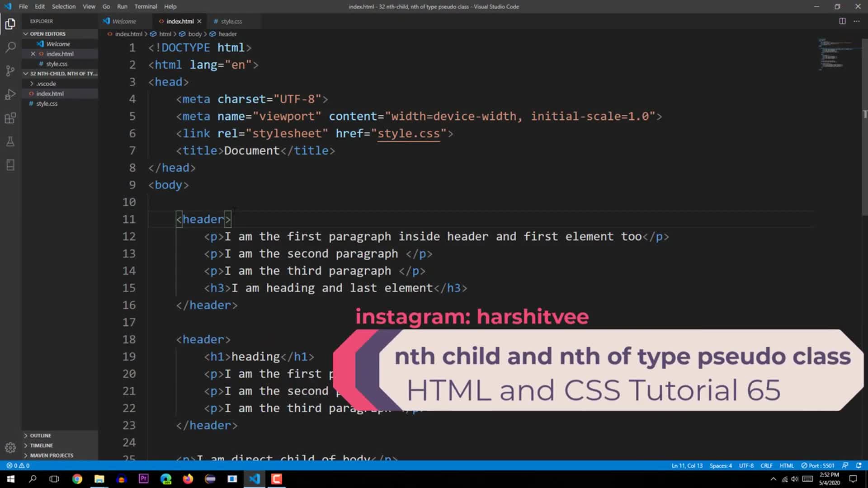Open the Terminal menu

pyautogui.click(x=146, y=6)
